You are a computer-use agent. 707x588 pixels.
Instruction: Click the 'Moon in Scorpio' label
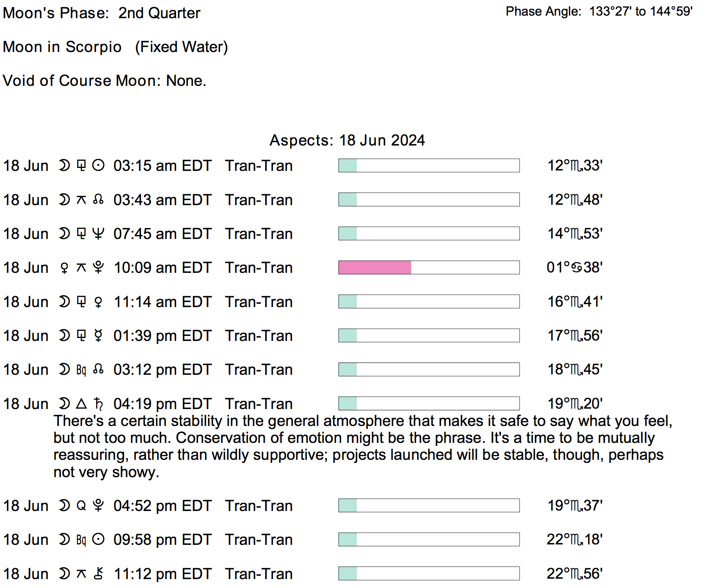click(x=62, y=47)
